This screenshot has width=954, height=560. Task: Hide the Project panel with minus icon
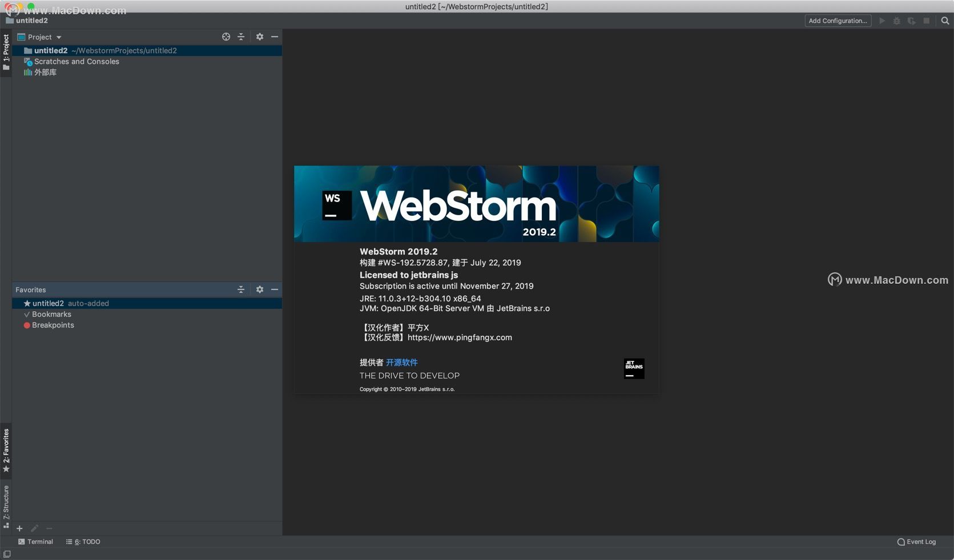point(275,37)
